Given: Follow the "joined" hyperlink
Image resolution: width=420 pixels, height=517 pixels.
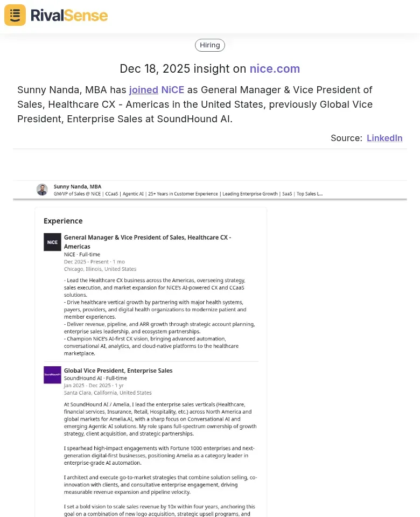Looking at the screenshot, I should [x=144, y=90].
